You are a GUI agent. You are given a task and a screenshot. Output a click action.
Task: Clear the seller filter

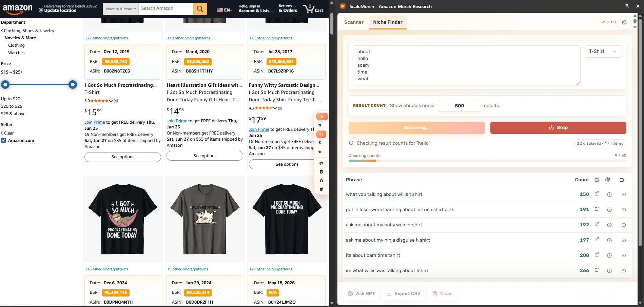point(7,133)
